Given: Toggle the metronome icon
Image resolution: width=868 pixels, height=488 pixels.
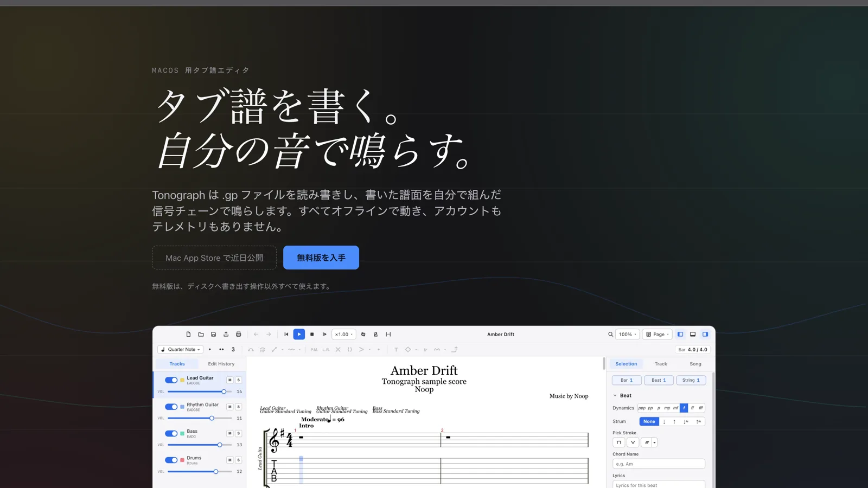Looking at the screenshot, I should coord(375,335).
